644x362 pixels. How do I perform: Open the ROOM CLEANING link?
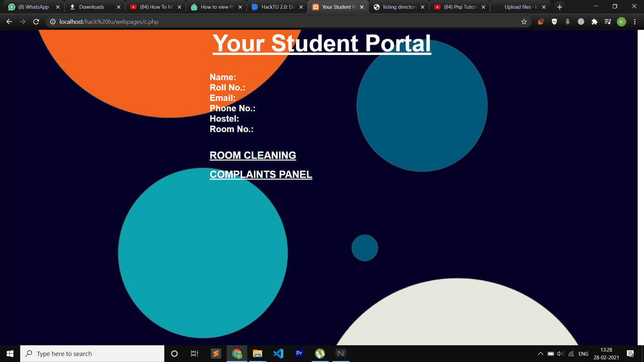point(253,155)
